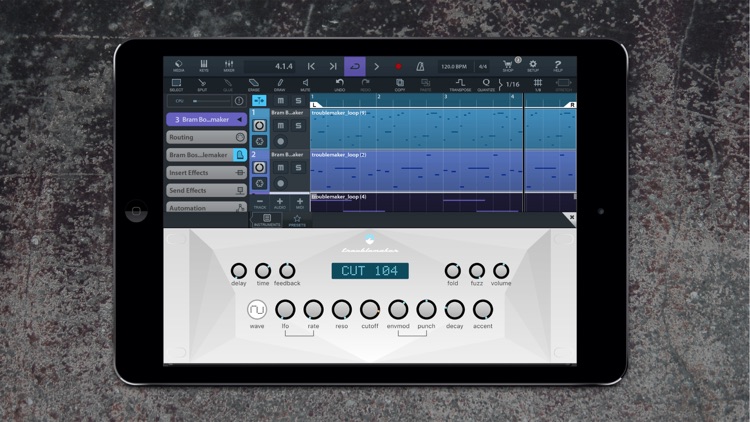This screenshot has width=750, height=422.
Task: Remove track with minus Track button
Action: 260,203
